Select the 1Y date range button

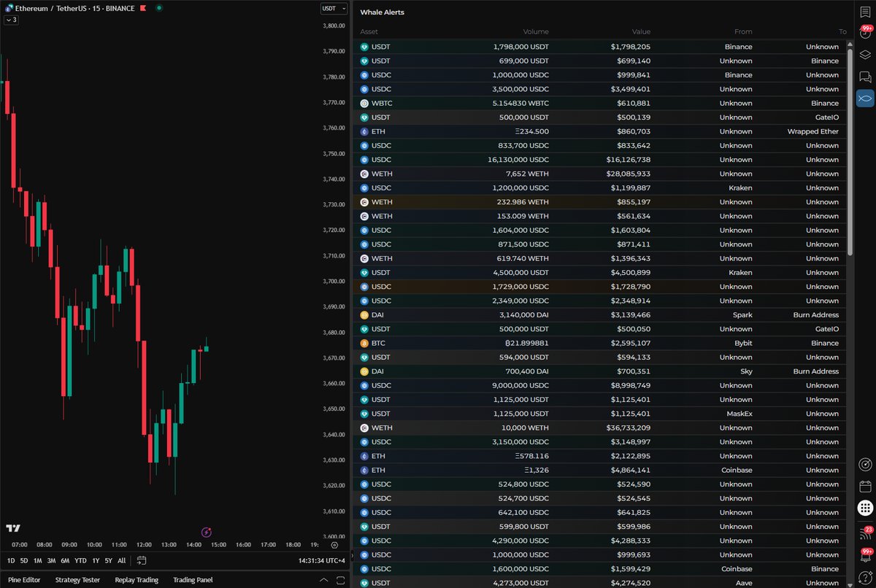click(95, 560)
